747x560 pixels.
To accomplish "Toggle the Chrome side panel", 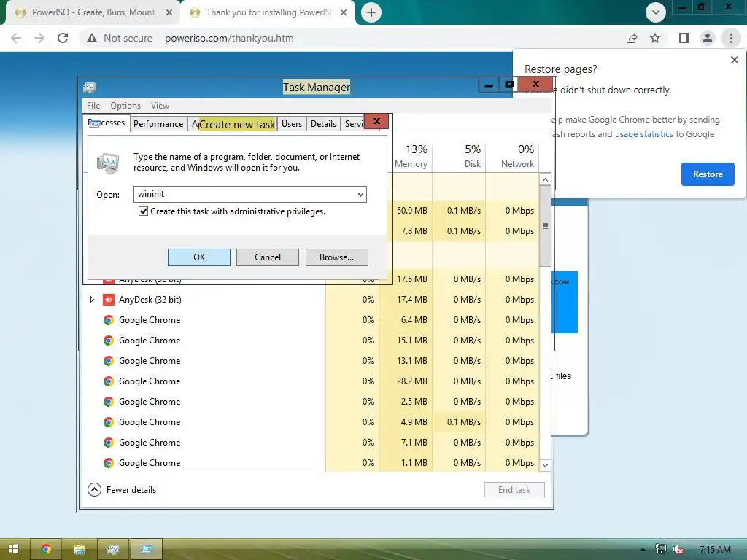I will (684, 38).
